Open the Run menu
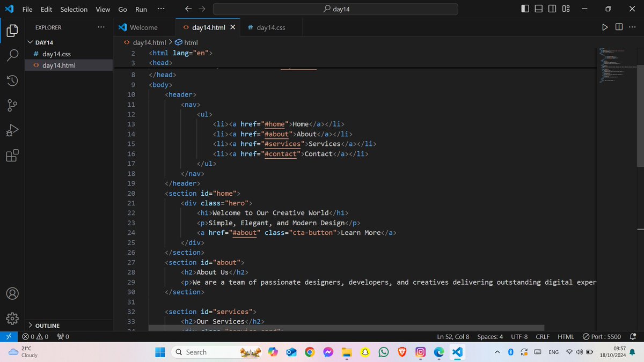The height and width of the screenshot is (362, 644). point(141,9)
